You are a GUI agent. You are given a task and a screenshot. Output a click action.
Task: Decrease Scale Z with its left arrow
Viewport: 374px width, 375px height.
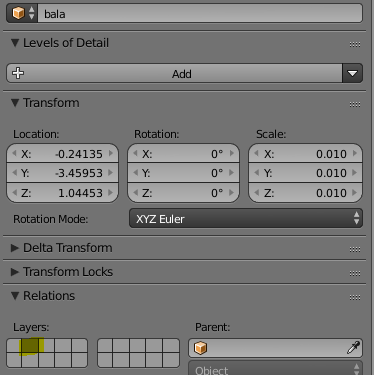click(x=256, y=192)
